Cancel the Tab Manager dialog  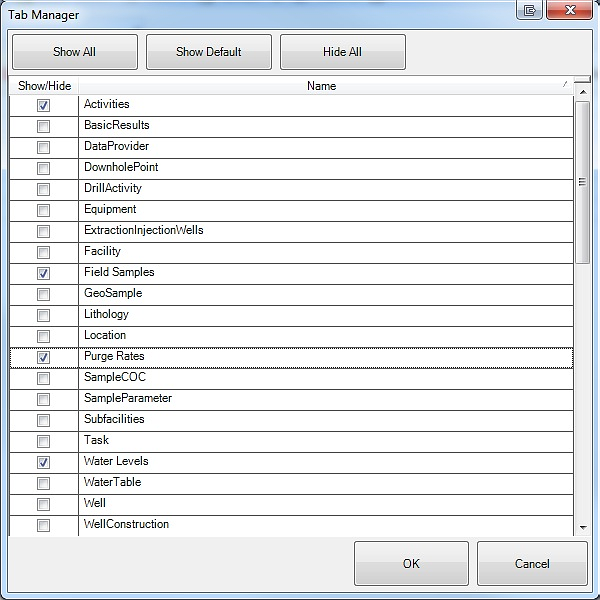[532, 563]
